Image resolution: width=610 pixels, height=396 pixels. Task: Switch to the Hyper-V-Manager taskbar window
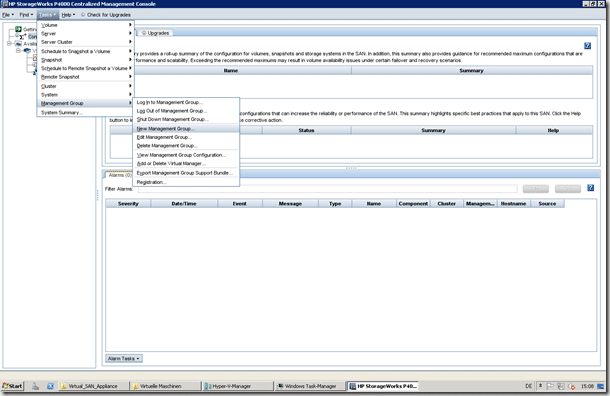[x=237, y=386]
